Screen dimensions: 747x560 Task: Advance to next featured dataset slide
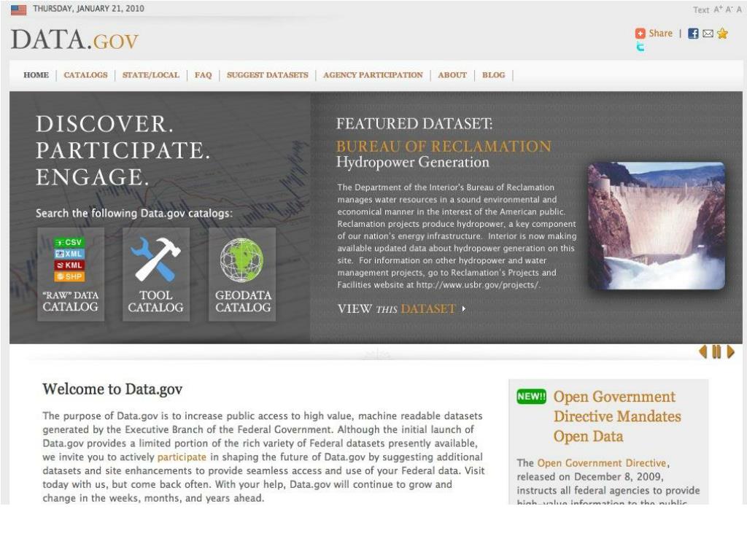[730, 352]
